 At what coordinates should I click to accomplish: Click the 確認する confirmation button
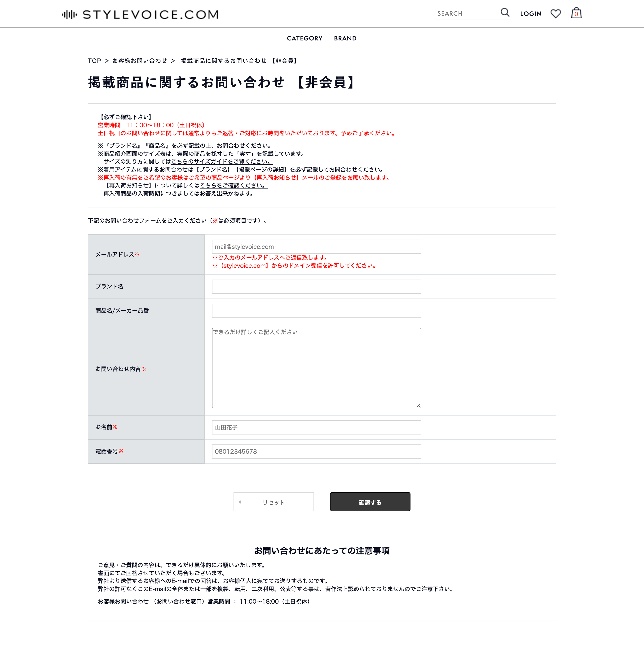click(x=370, y=502)
